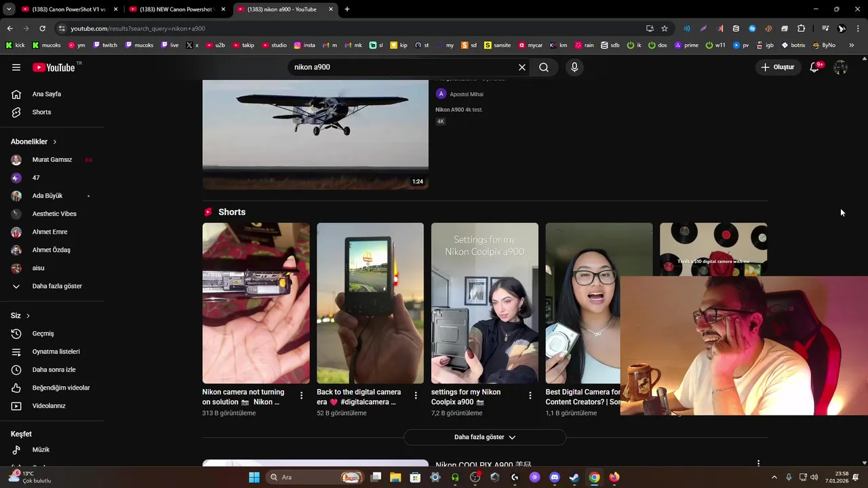Expand Daha fazla göster below Shorts

[485, 437]
